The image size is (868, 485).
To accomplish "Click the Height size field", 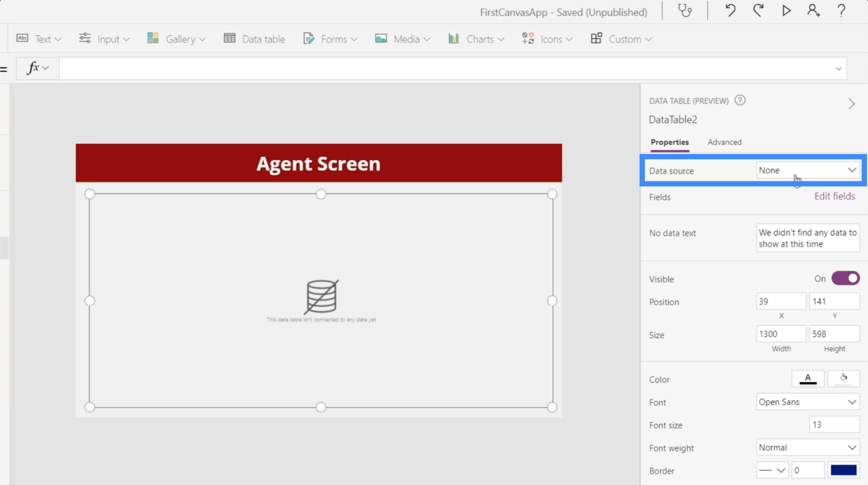I will [834, 334].
